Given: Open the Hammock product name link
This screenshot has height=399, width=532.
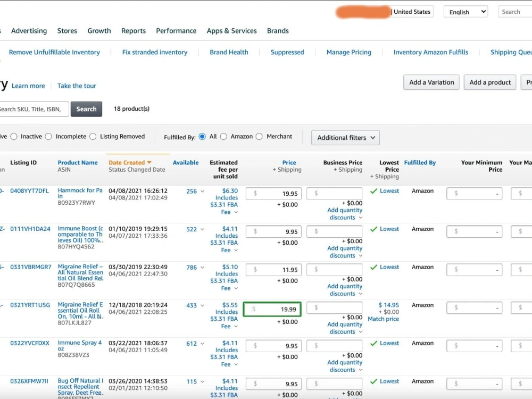Looking at the screenshot, I should pos(80,193).
